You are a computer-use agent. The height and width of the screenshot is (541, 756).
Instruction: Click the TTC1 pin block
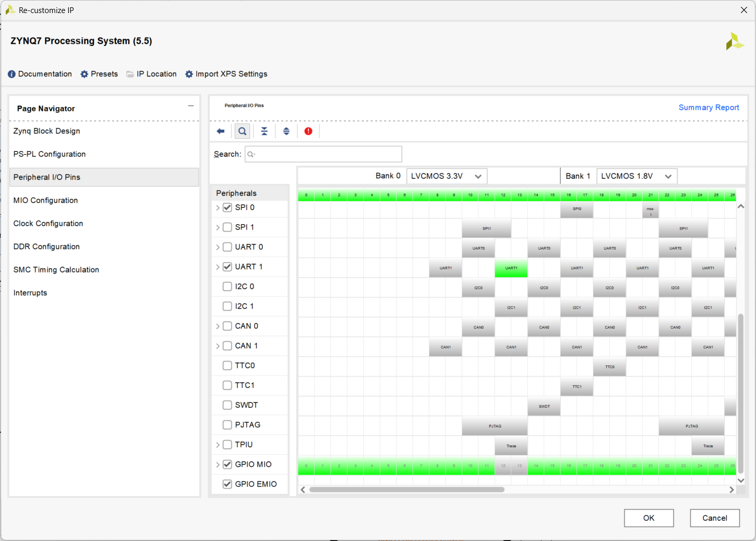(x=577, y=386)
